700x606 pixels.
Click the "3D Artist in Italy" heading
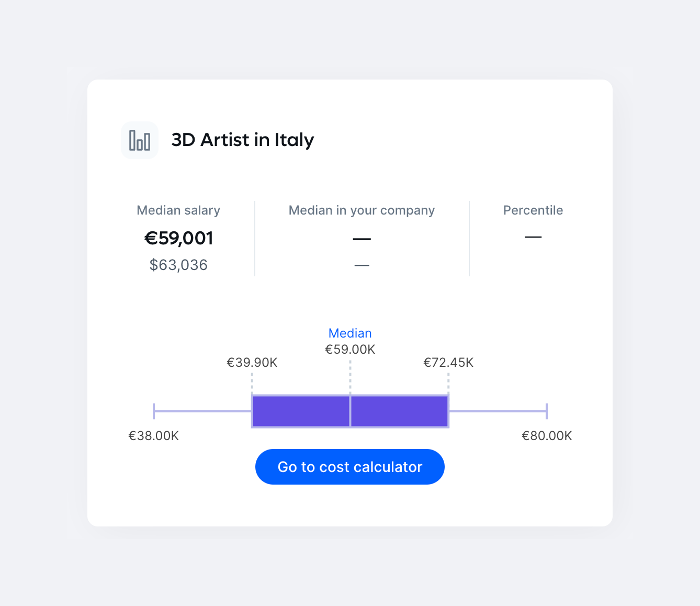[243, 140]
